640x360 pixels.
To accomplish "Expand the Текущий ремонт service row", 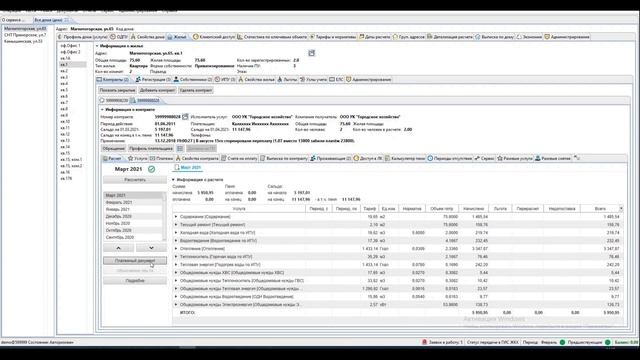I will click(x=176, y=225).
